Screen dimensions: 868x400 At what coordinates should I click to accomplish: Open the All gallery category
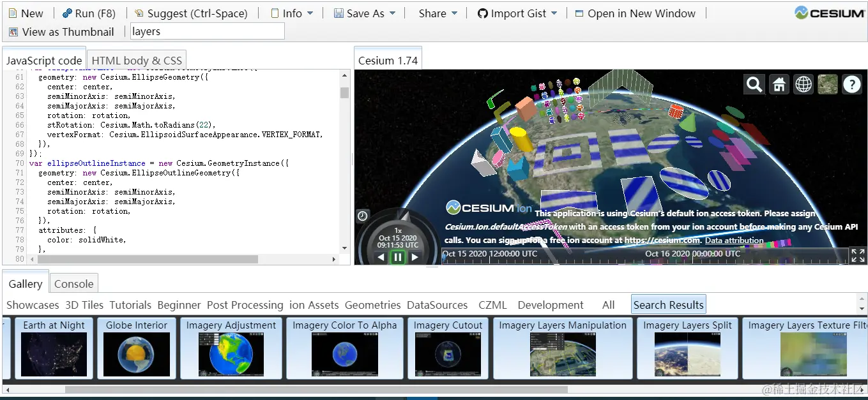coord(608,305)
